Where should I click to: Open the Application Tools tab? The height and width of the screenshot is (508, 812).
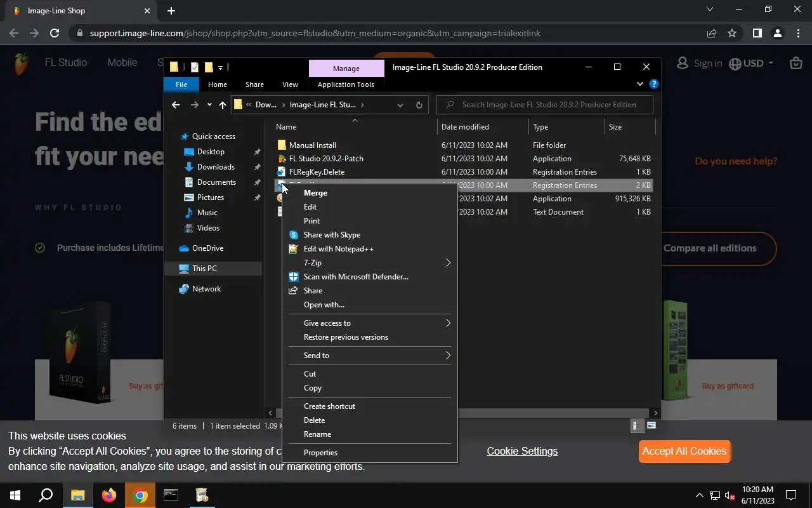pos(346,84)
